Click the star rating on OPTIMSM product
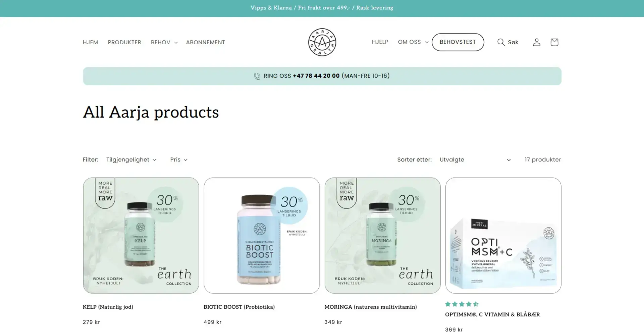The height and width of the screenshot is (335, 644). pyautogui.click(x=462, y=304)
